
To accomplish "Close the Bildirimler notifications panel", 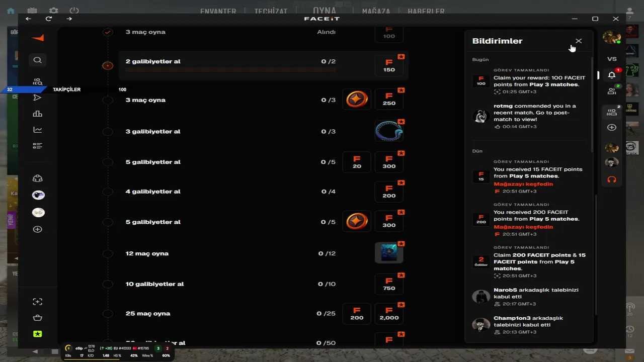I will 579,41.
